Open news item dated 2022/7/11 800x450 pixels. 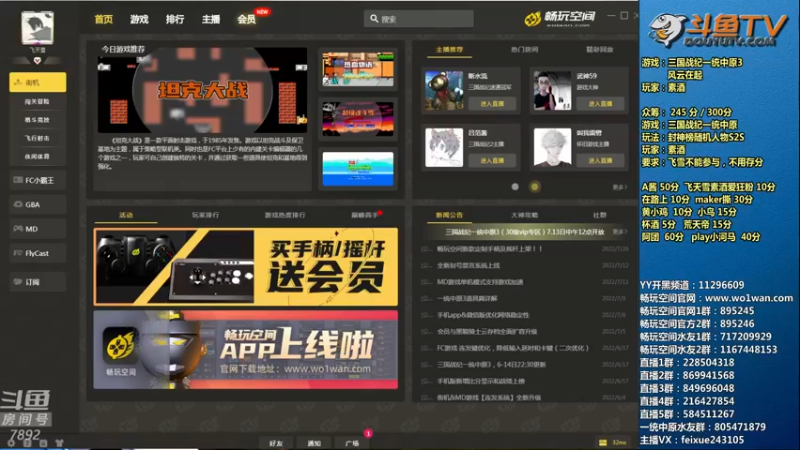pyautogui.click(x=524, y=282)
